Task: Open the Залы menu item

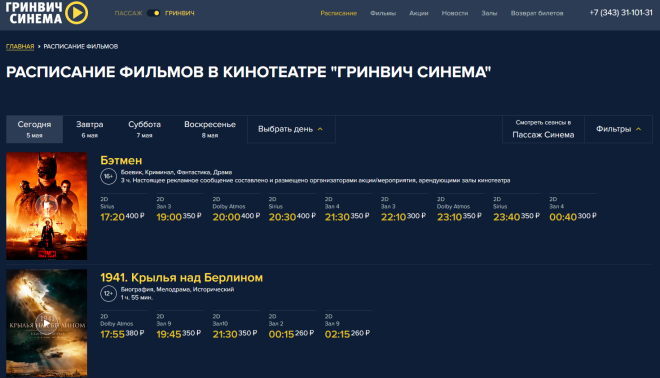Action: coord(489,13)
